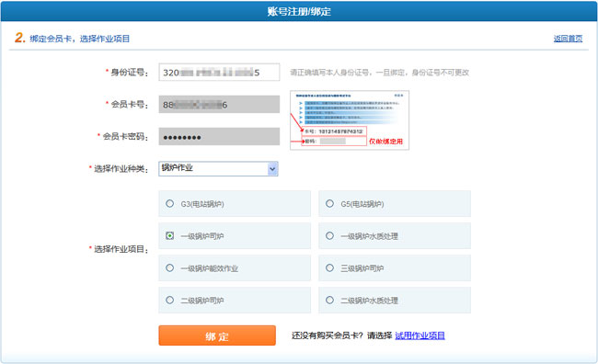The width and height of the screenshot is (598, 364).
Task: Go back via 返回首页 link
Action: point(568,39)
